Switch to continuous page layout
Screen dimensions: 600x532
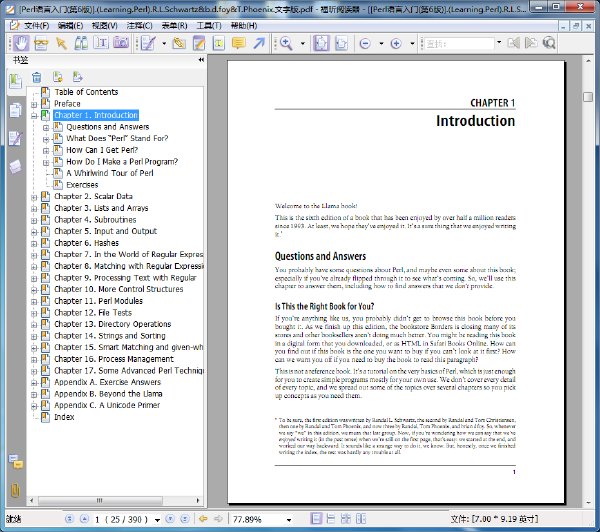[331, 519]
